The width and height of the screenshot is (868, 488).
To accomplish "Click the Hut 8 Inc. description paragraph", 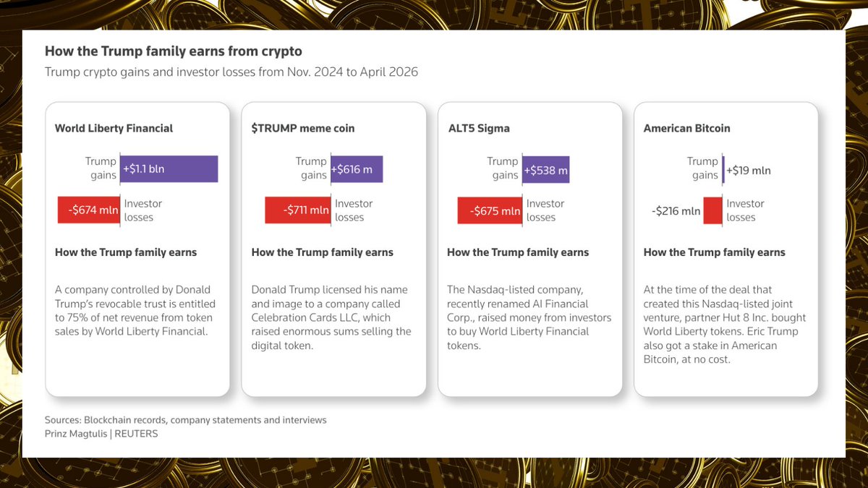I will (725, 324).
